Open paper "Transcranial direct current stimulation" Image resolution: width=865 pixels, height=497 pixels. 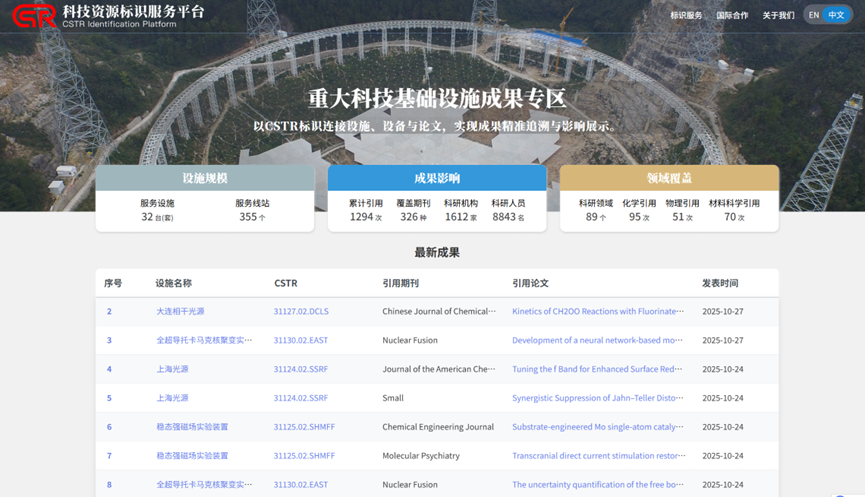click(598, 456)
